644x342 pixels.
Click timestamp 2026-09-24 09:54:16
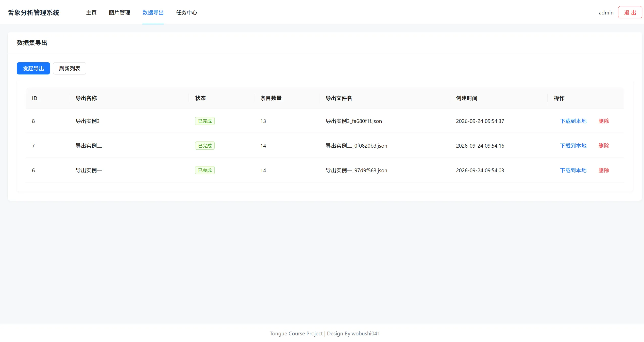click(x=480, y=146)
